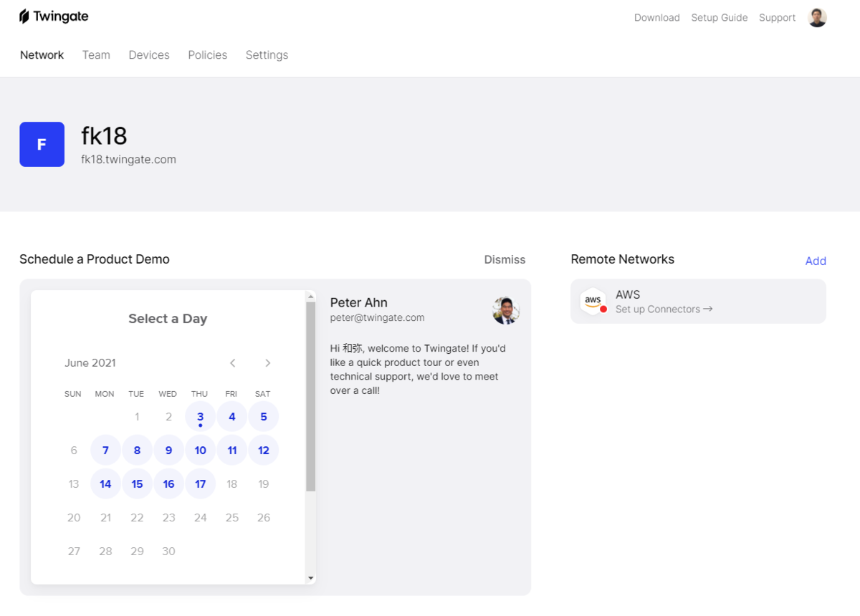This screenshot has width=860, height=616.
Task: Click the calendar scrollbar up arrow
Action: click(x=310, y=295)
